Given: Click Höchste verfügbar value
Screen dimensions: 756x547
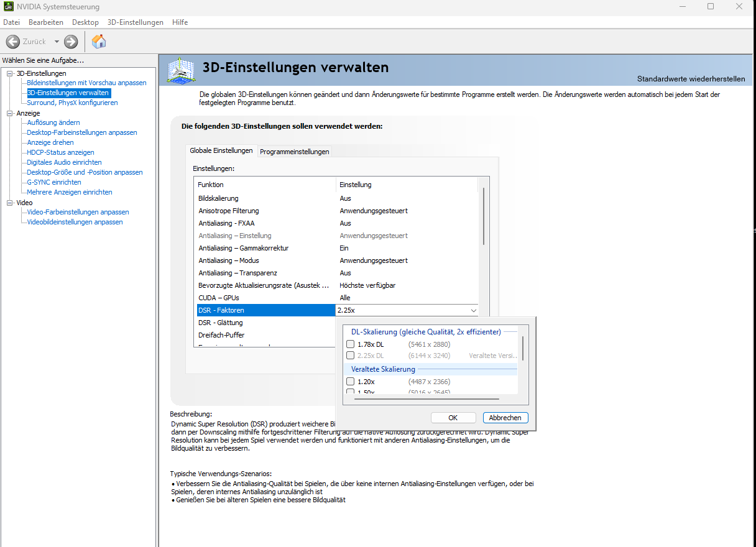Looking at the screenshot, I should (367, 285).
